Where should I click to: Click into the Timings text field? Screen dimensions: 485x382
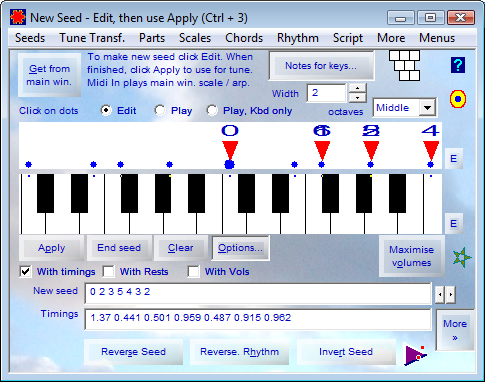click(x=258, y=319)
